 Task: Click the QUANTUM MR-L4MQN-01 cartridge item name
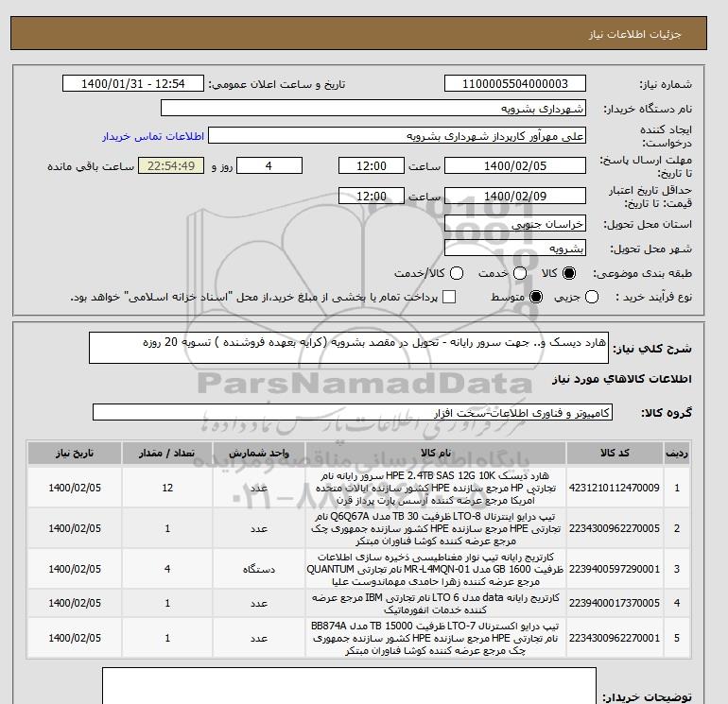pos(436,569)
